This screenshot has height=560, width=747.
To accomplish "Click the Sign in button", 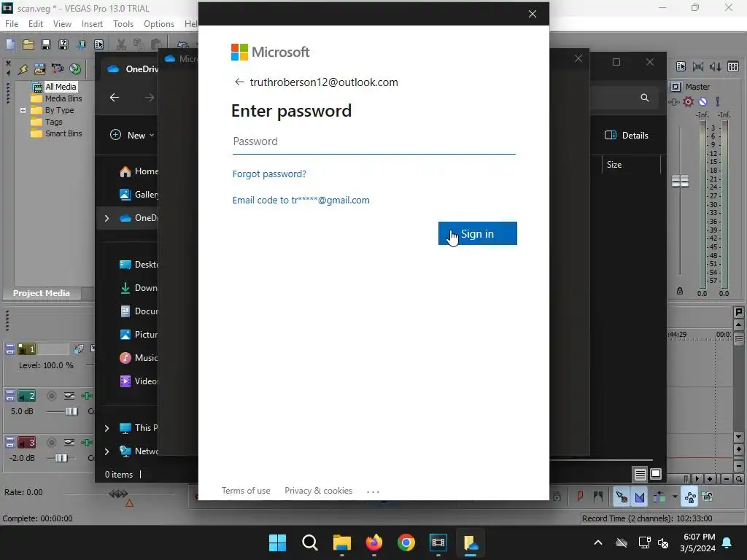I will pyautogui.click(x=477, y=233).
